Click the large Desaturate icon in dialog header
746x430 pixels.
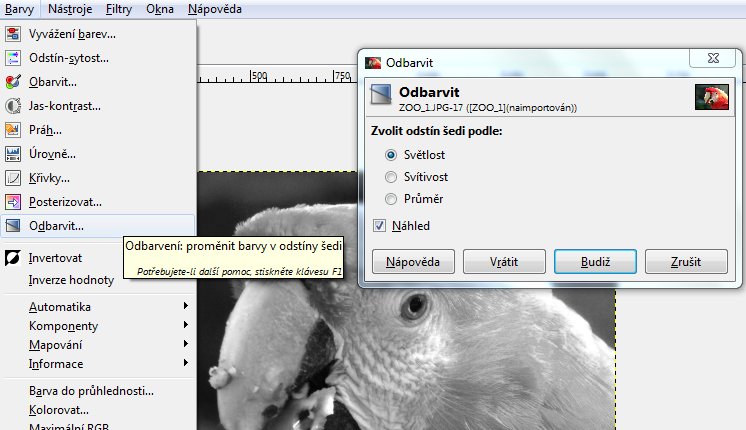coord(381,95)
